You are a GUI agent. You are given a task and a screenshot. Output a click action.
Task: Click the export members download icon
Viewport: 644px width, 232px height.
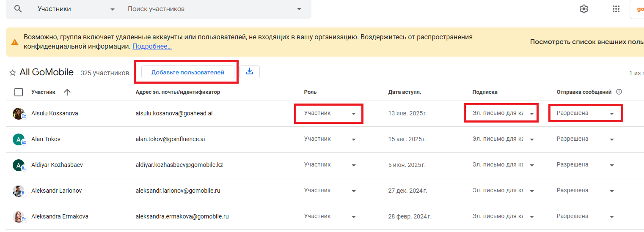(x=250, y=72)
